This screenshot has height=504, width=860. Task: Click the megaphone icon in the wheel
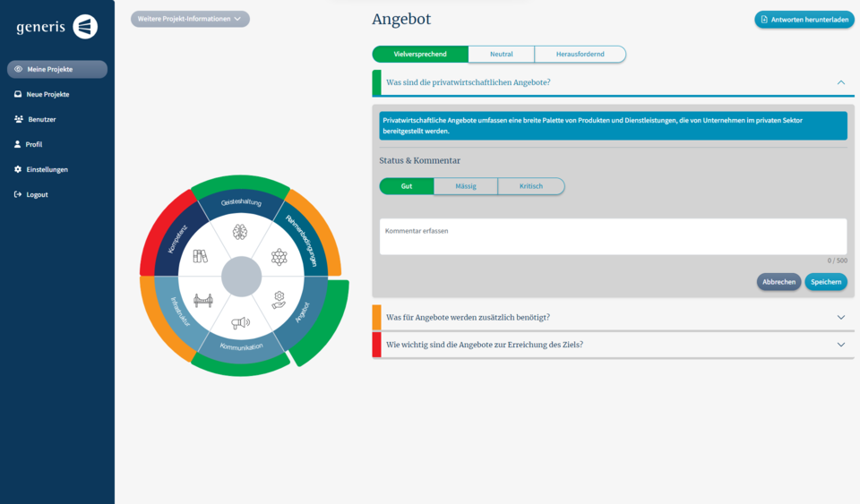[240, 322]
